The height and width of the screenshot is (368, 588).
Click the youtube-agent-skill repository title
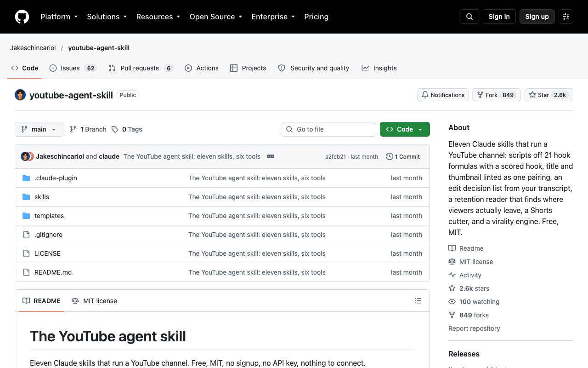pyautogui.click(x=71, y=95)
